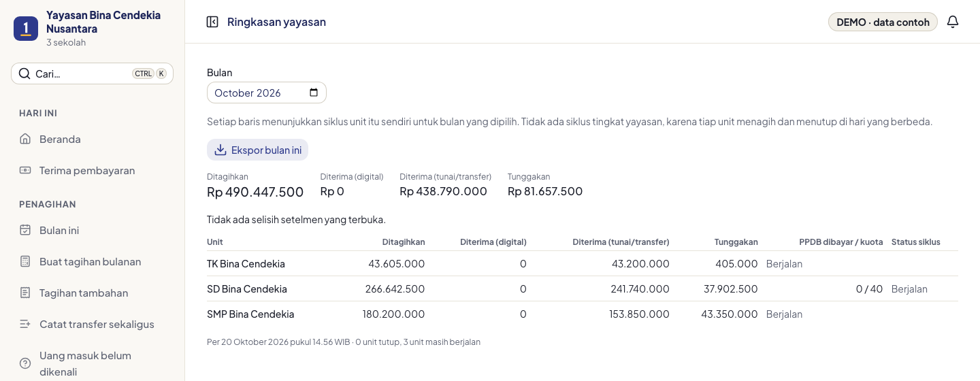Click PPDB dibayar / kuota column header
Image resolution: width=980 pixels, height=381 pixels.
point(841,242)
